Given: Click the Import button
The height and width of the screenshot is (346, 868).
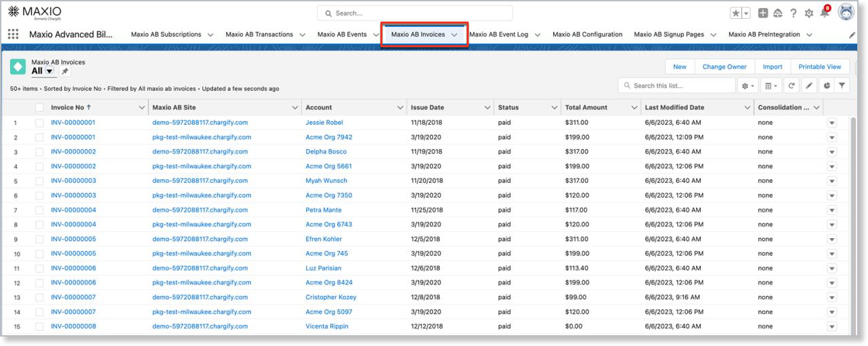Looking at the screenshot, I should [x=772, y=67].
